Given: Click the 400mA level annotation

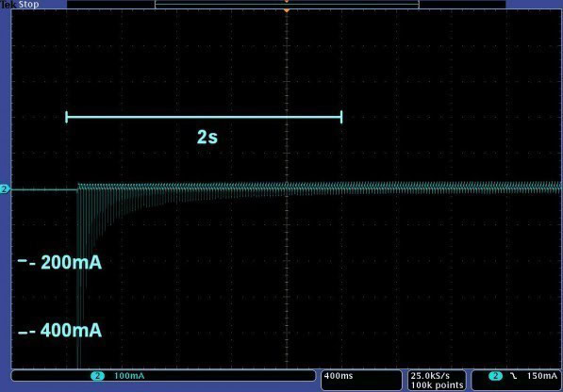Looking at the screenshot, I should pyautogui.click(x=71, y=331).
